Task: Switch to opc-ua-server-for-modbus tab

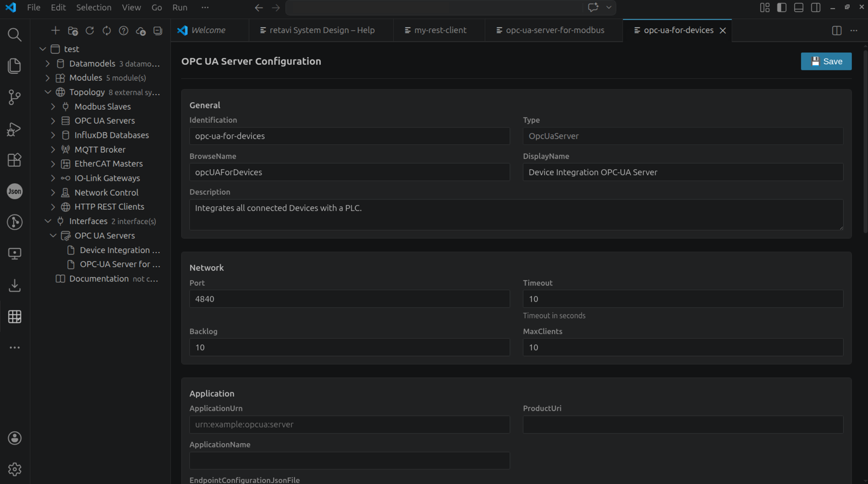Action: click(x=554, y=30)
